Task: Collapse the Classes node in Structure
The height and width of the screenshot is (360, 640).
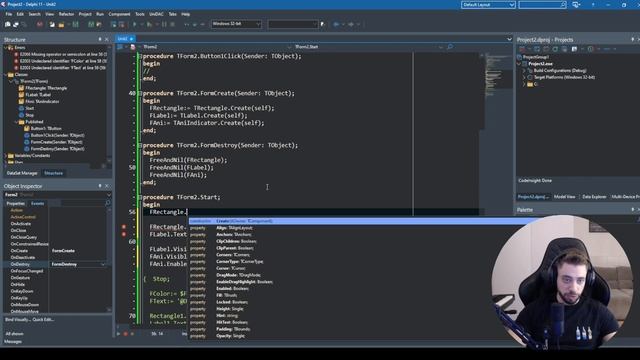Action: (x=5, y=75)
